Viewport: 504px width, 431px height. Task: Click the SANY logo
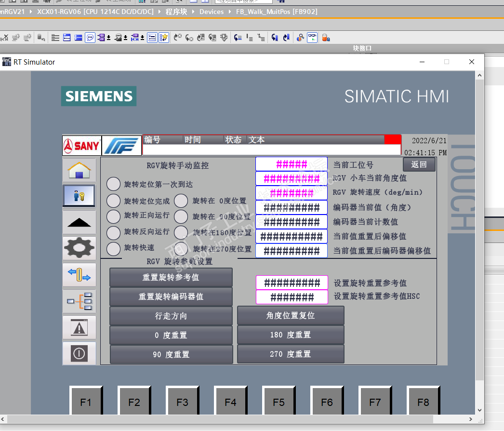(82, 146)
